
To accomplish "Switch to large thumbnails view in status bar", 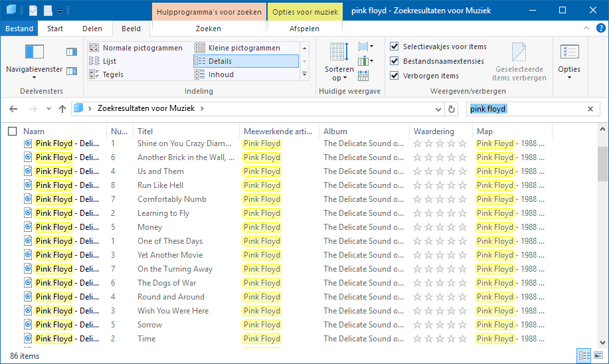I will [x=598, y=355].
